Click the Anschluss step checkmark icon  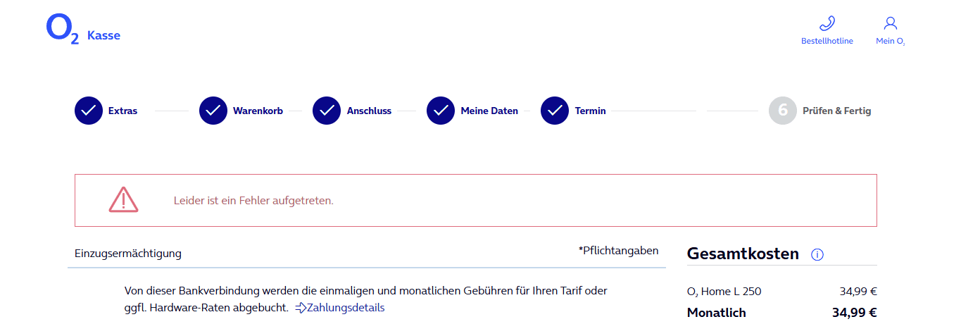pyautogui.click(x=327, y=111)
